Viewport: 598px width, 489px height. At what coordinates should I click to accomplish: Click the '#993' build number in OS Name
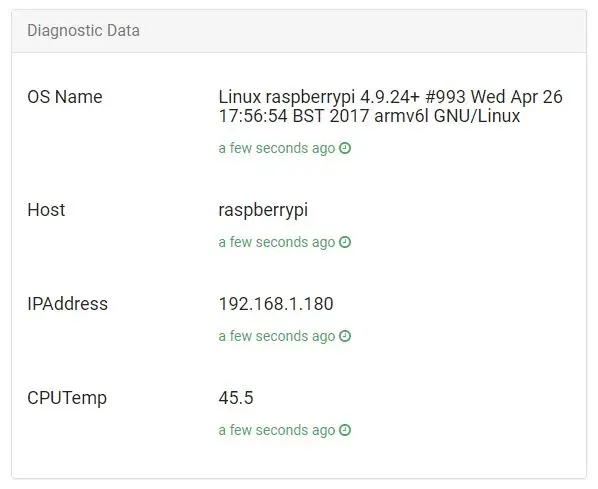pos(445,97)
